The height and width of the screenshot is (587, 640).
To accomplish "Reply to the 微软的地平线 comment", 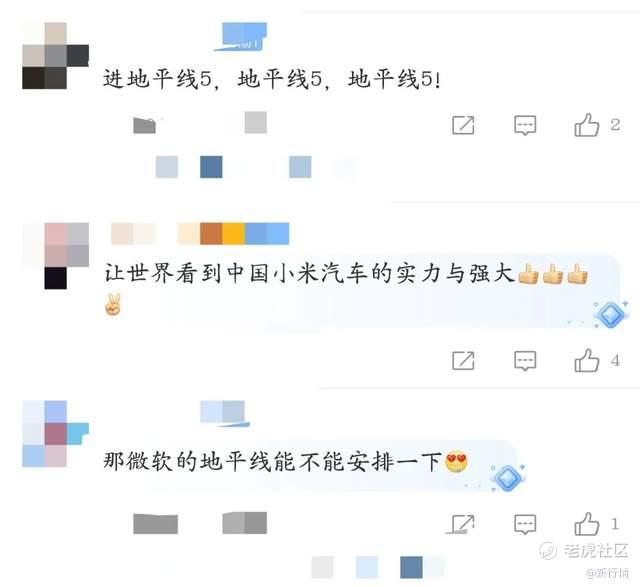I will [x=525, y=524].
